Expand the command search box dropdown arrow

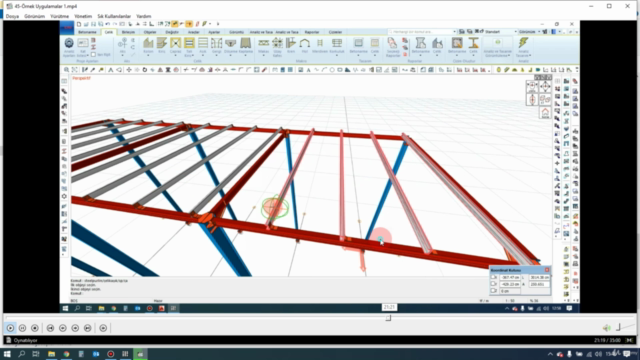click(454, 31)
